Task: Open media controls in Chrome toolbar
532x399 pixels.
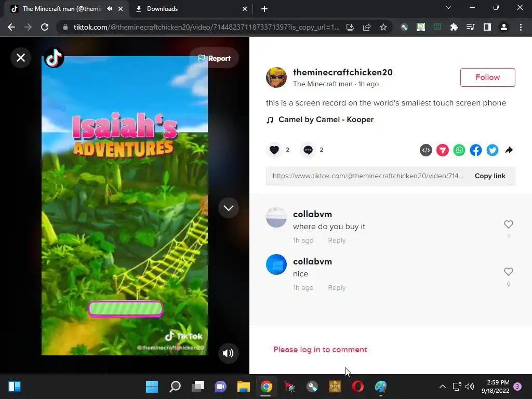Action: click(471, 27)
